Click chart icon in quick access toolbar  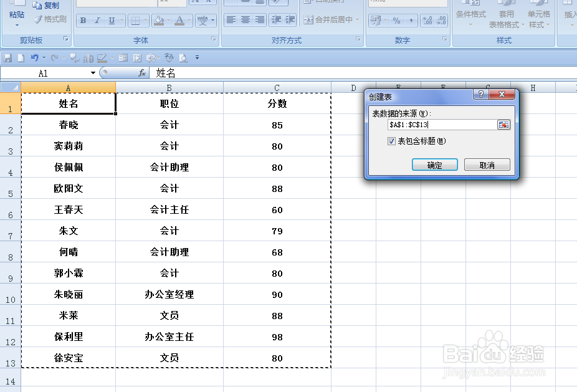(88, 58)
